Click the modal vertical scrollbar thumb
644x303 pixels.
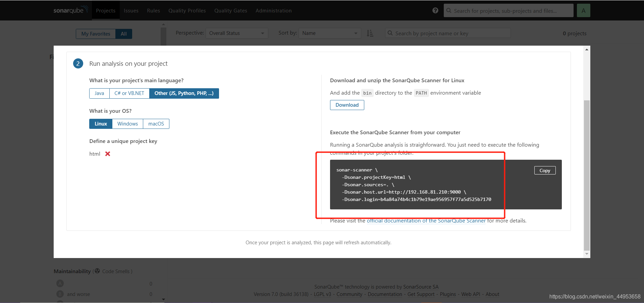point(587,175)
